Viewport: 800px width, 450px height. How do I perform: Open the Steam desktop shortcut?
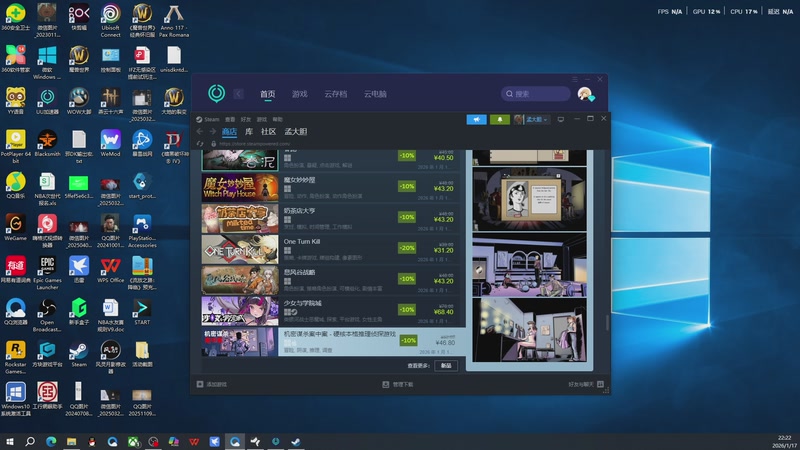79,354
